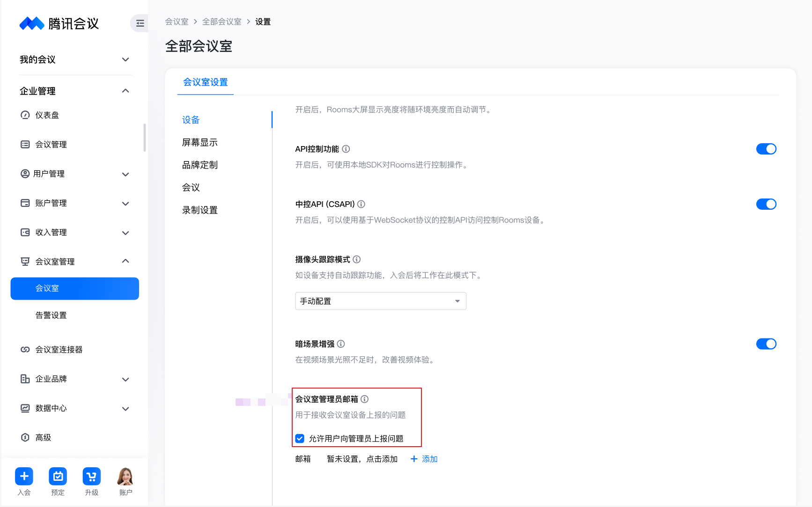
Task: Click the 全部会议室 page heading
Action: [199, 46]
